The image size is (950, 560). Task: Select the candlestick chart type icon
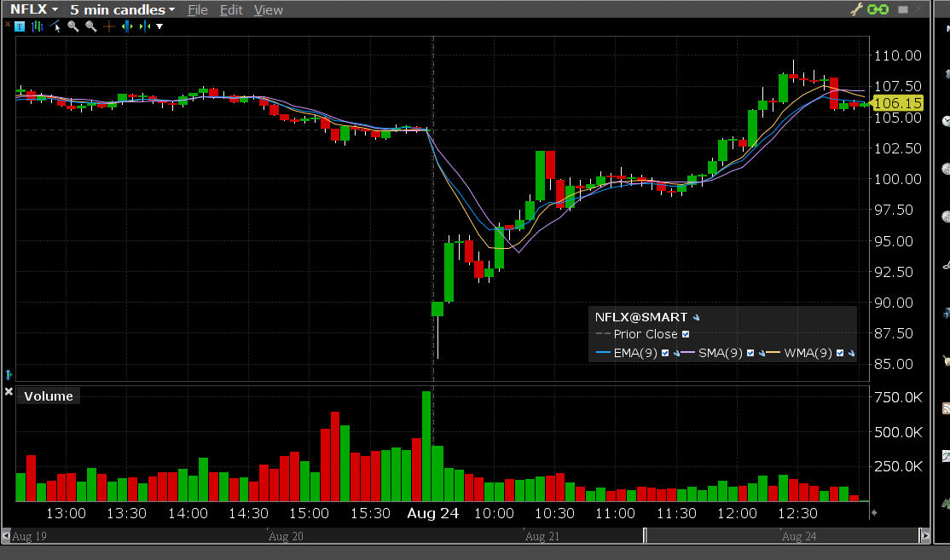[x=37, y=26]
